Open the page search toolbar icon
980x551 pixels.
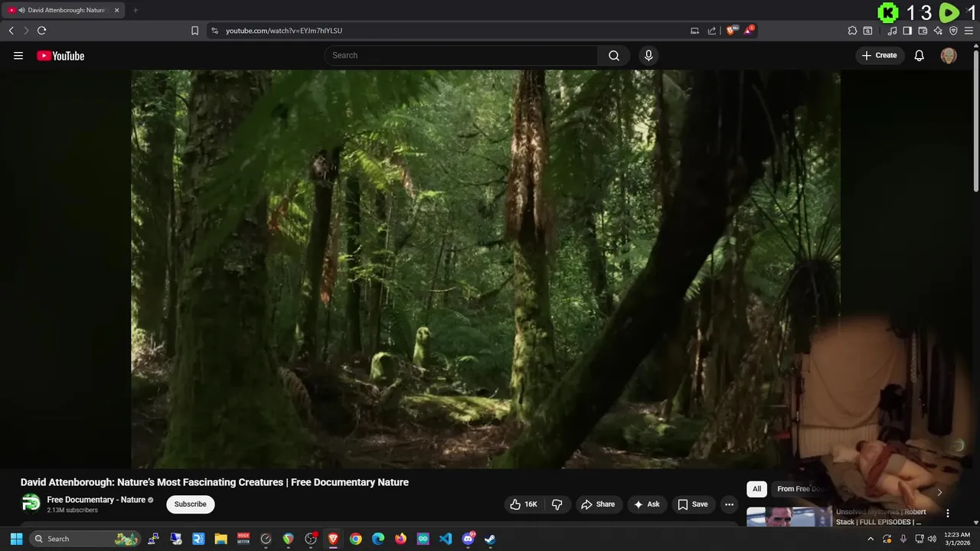[x=867, y=31]
